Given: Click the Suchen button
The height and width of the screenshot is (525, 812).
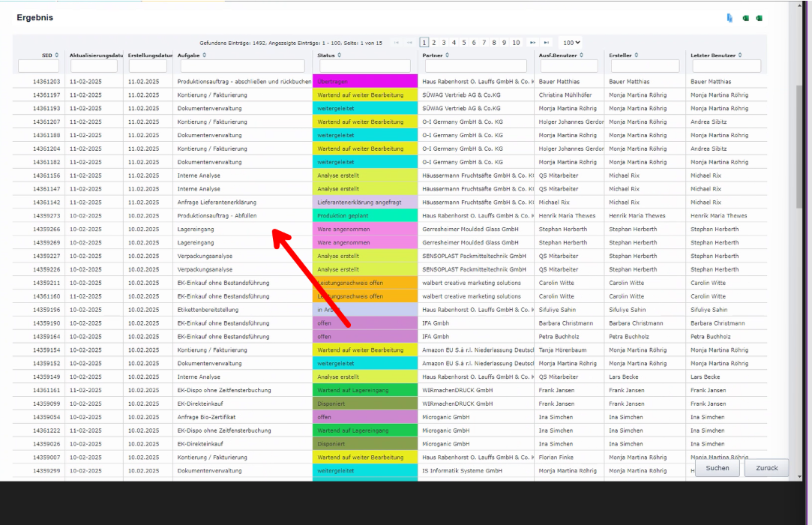Looking at the screenshot, I should [x=716, y=467].
